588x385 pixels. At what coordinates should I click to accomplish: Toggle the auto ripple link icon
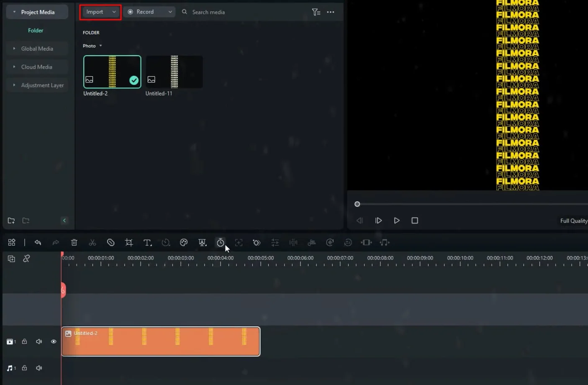coord(26,259)
